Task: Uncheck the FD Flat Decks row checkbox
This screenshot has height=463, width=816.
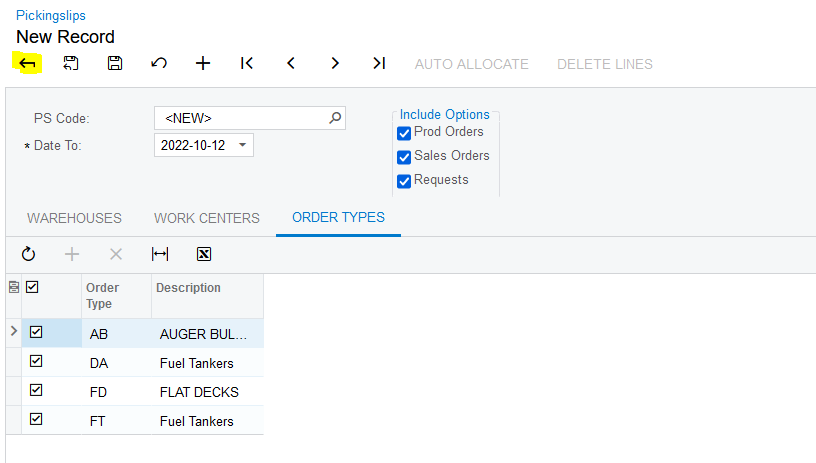Action: coord(36,391)
